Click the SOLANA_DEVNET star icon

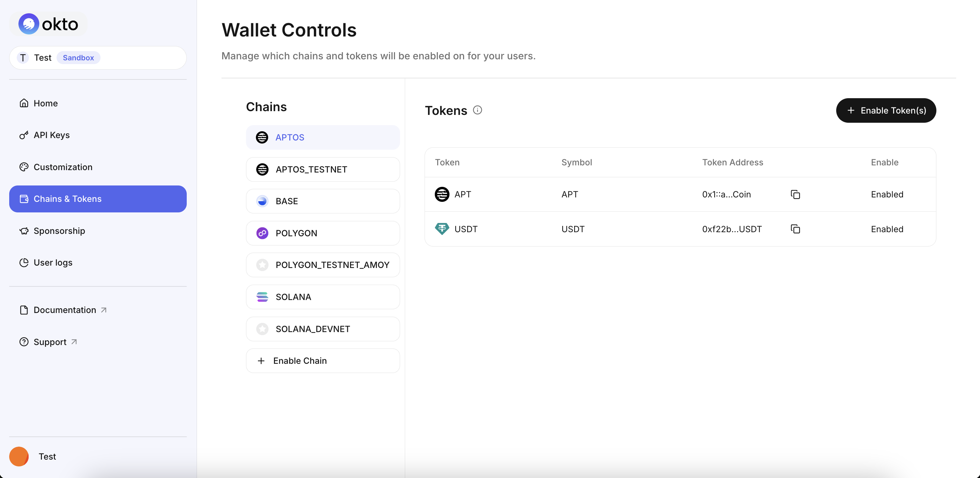262,329
